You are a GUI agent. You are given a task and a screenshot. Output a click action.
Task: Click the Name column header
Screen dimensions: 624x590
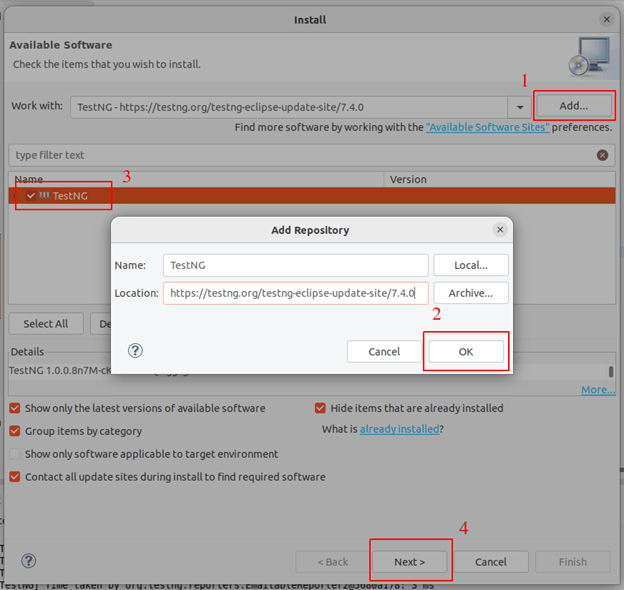[196, 179]
